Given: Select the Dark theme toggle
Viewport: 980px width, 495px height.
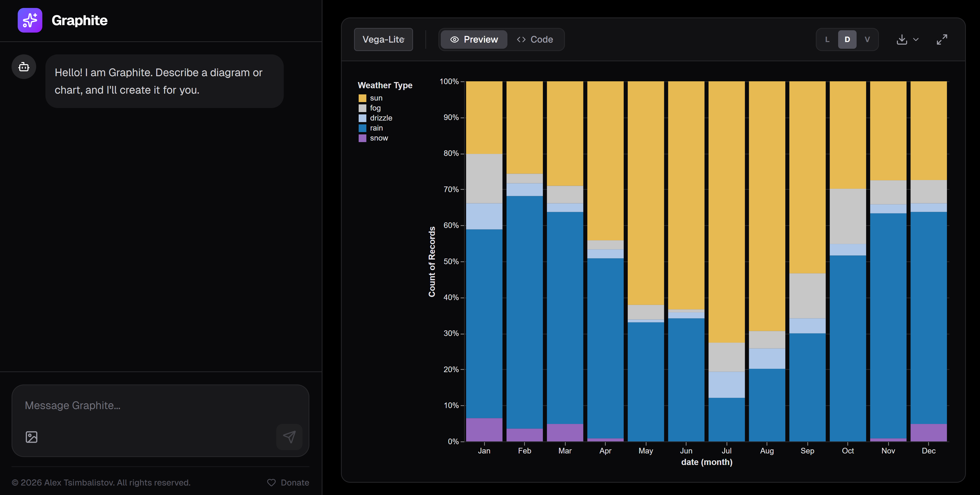Looking at the screenshot, I should pyautogui.click(x=847, y=39).
